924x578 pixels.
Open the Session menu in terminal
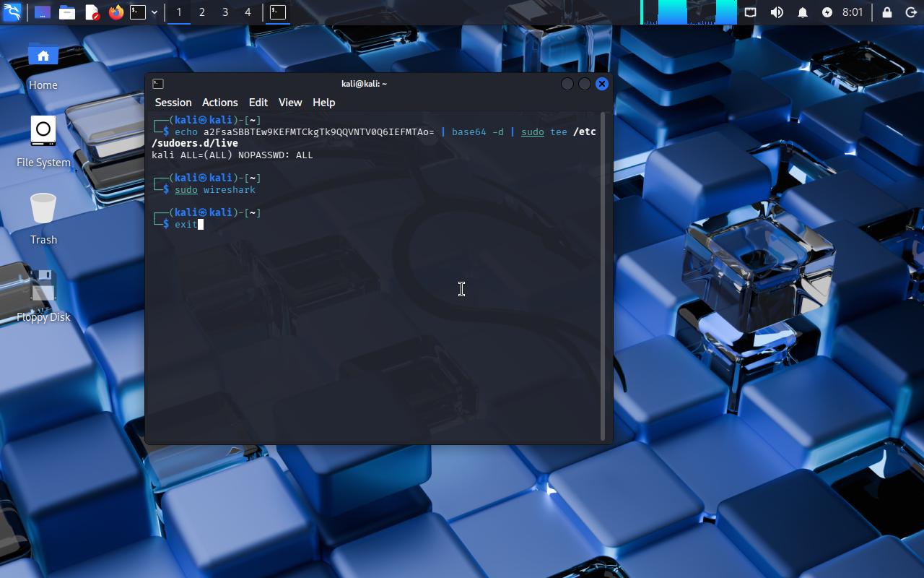tap(173, 103)
